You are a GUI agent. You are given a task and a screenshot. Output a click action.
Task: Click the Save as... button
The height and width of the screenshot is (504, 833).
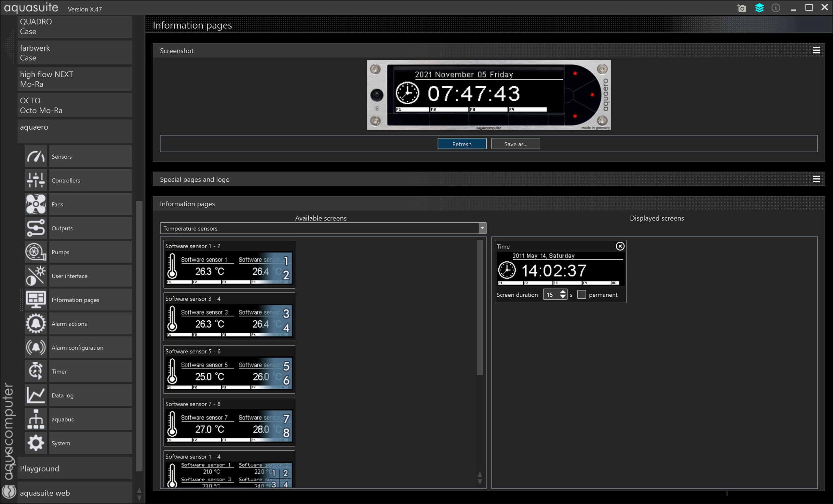pos(515,144)
